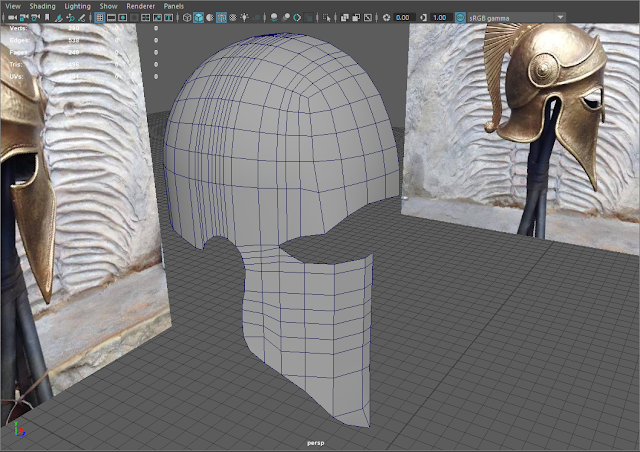640x452 pixels.
Task: Open the Panels menu
Action: [x=173, y=6]
